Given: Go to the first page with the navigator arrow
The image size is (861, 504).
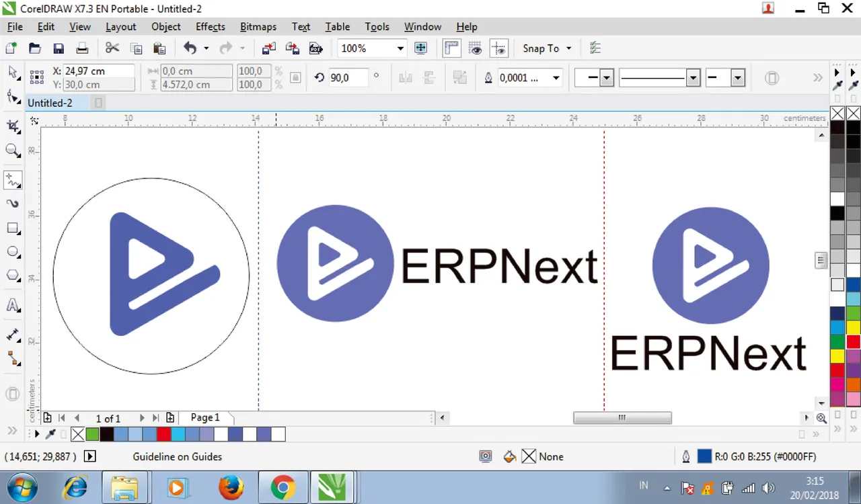Looking at the screenshot, I should coord(62,418).
